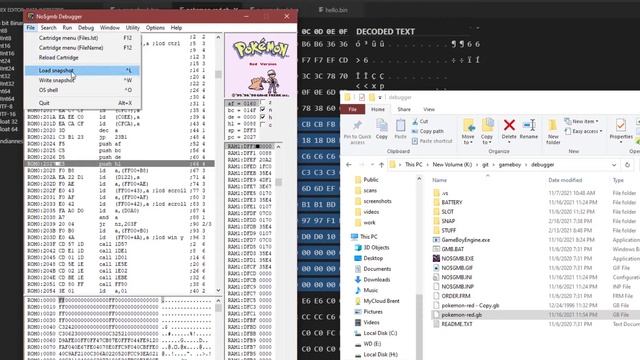Choose Load snapshot from File menu
Image resolution: width=640 pixels, height=360 pixels.
coord(82,71)
